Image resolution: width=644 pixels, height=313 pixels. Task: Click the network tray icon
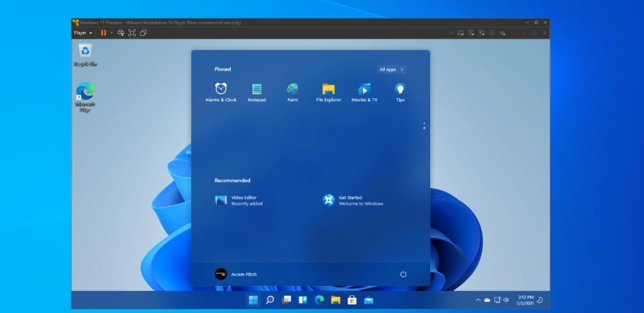(x=497, y=300)
